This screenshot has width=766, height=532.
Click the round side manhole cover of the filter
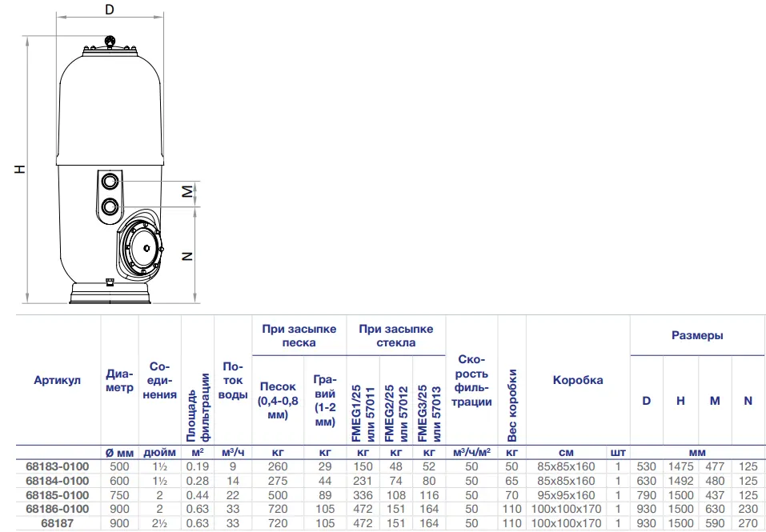[142, 248]
